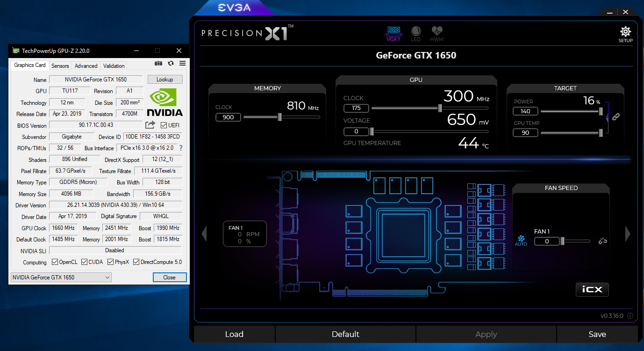Click the GPU-Z title bar app icon
This screenshot has width=644, height=351.
16,51
